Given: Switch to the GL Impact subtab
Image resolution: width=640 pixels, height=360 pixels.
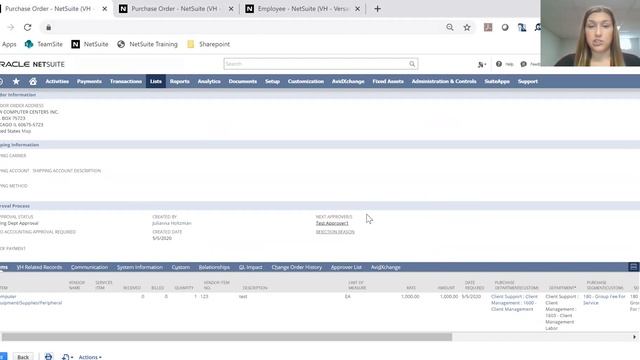Looking at the screenshot, I should coord(251,267).
